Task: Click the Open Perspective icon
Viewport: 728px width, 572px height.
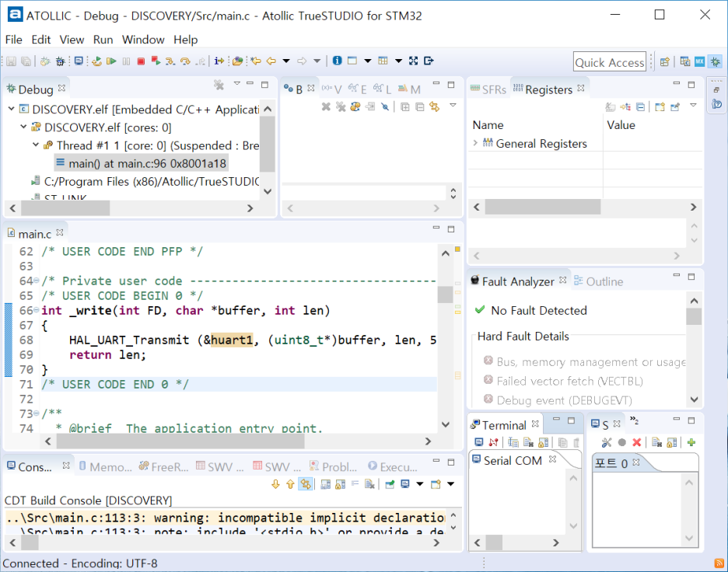Action: [x=665, y=61]
